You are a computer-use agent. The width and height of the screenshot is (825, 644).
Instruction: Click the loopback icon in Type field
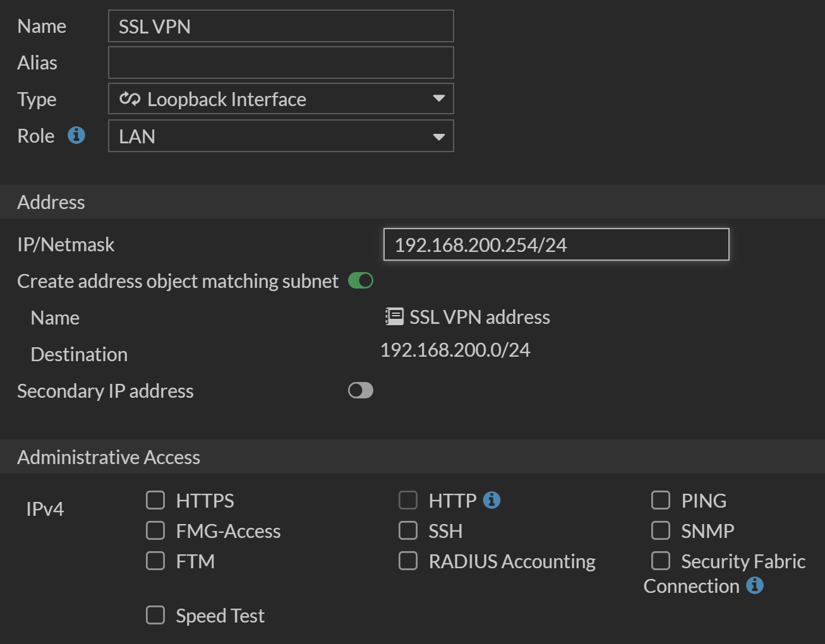[129, 99]
